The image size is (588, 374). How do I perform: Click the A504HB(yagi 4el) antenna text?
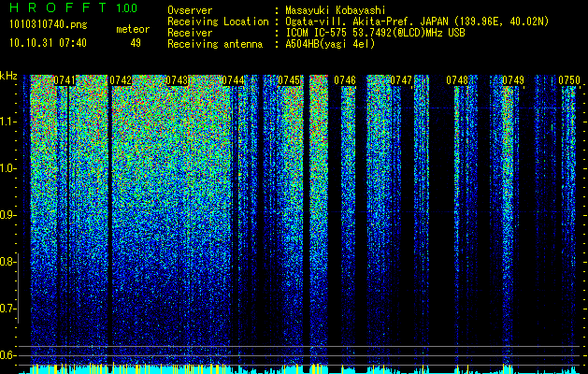pyautogui.click(x=330, y=44)
